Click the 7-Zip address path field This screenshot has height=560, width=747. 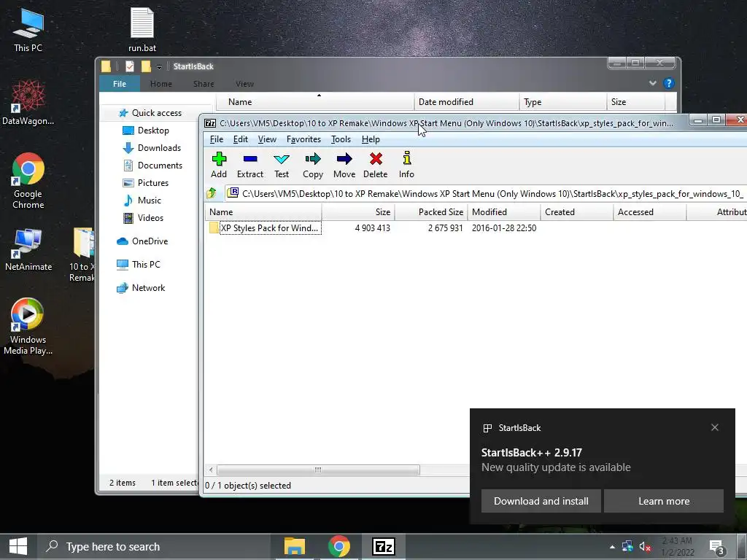(486, 193)
